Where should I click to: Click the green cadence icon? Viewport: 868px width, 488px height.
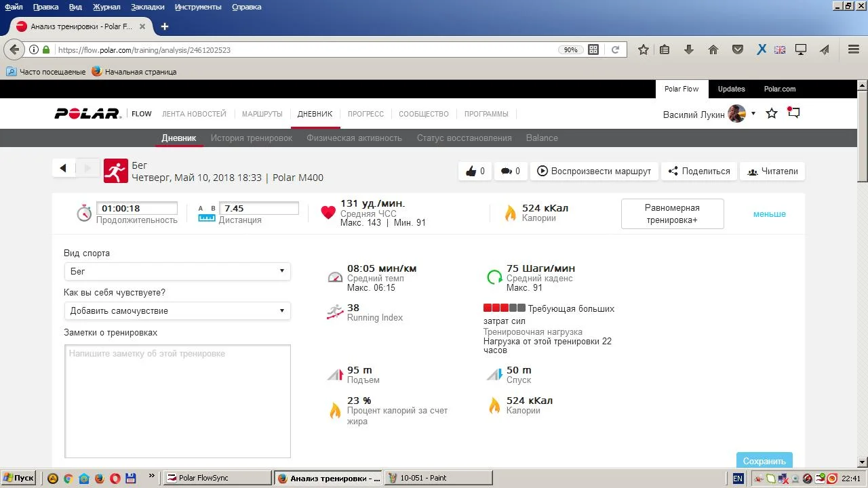pyautogui.click(x=495, y=277)
